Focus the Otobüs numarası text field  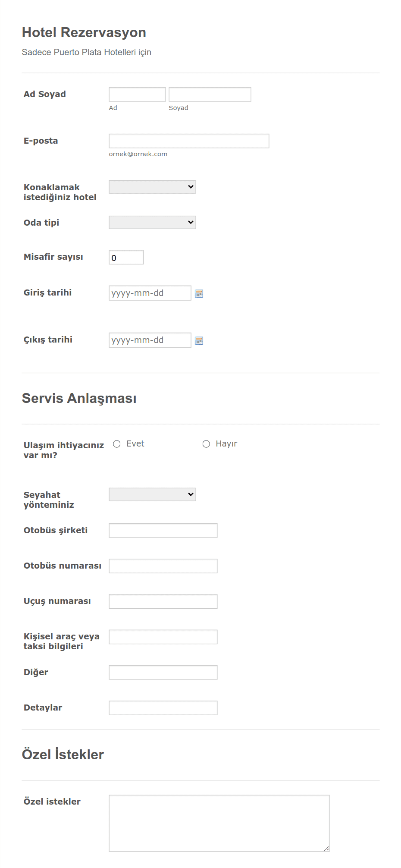tap(163, 566)
